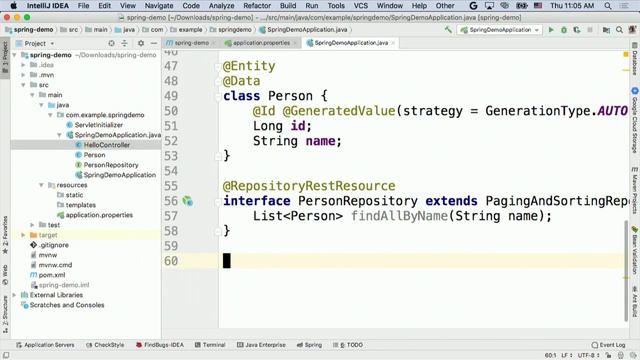Click UTF-8 encoding in status bar
The height and width of the screenshot is (360, 640).
click(589, 356)
